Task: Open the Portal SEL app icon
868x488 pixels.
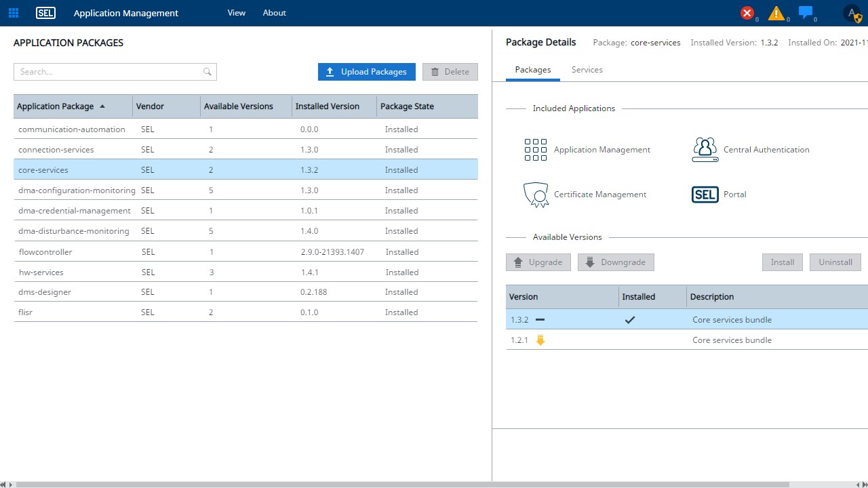Action: pyautogui.click(x=705, y=195)
